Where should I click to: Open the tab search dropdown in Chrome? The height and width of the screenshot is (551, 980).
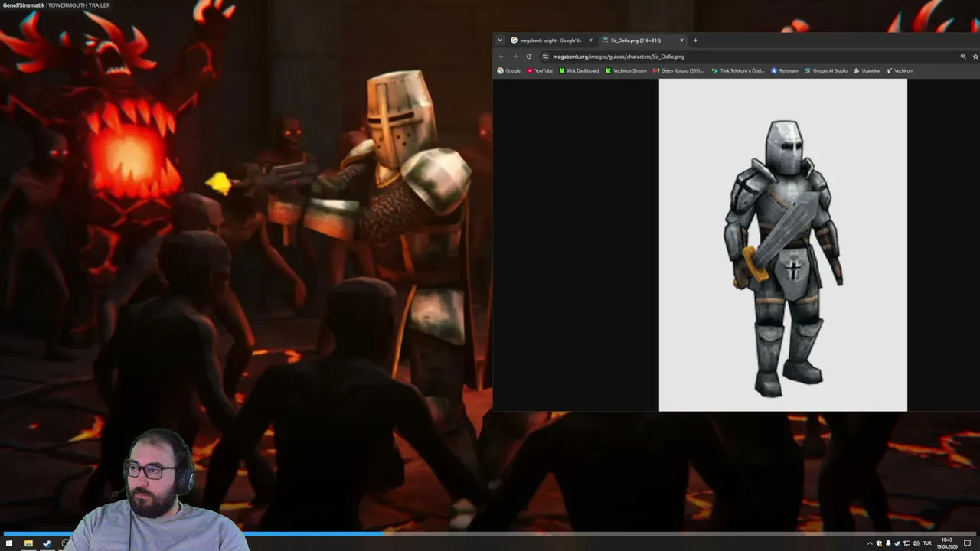500,41
